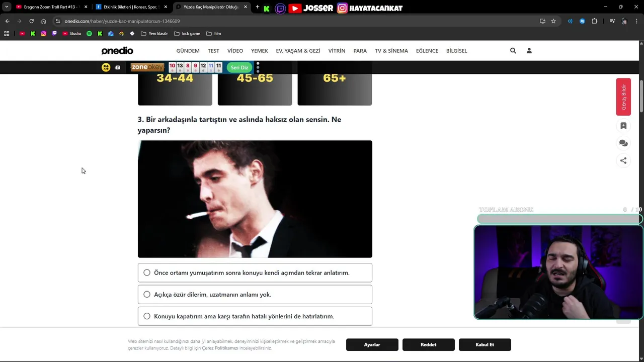Open the GÜNDEM menu
Image resolution: width=644 pixels, height=362 pixels.
188,51
